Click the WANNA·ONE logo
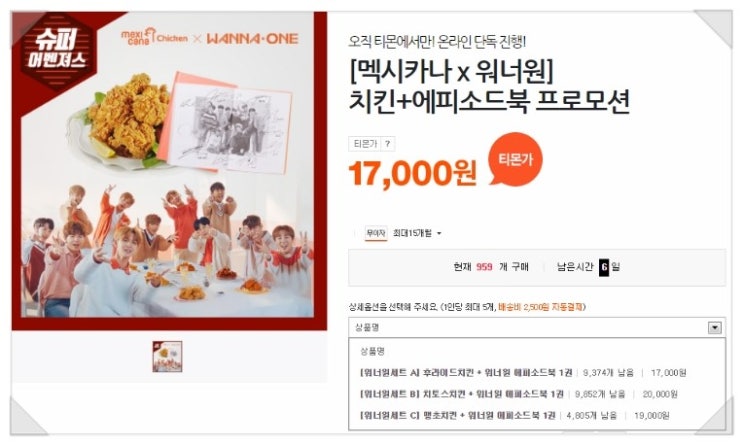Viewport: 743px width, 445px height. [x=253, y=38]
